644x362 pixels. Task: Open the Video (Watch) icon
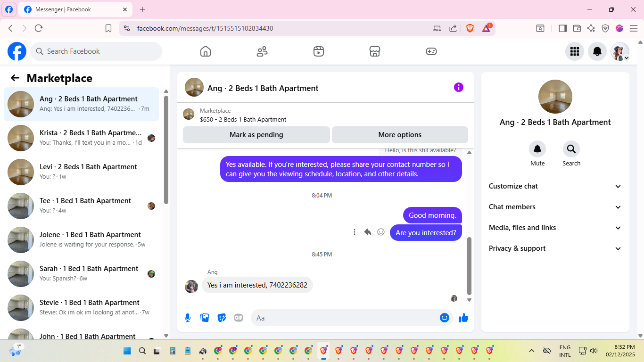pos(319,51)
